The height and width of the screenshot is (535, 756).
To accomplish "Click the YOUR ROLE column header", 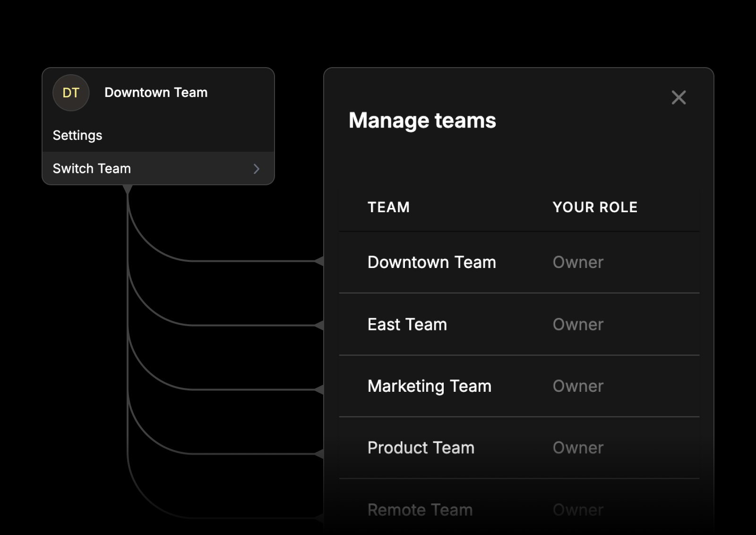I will click(x=595, y=207).
